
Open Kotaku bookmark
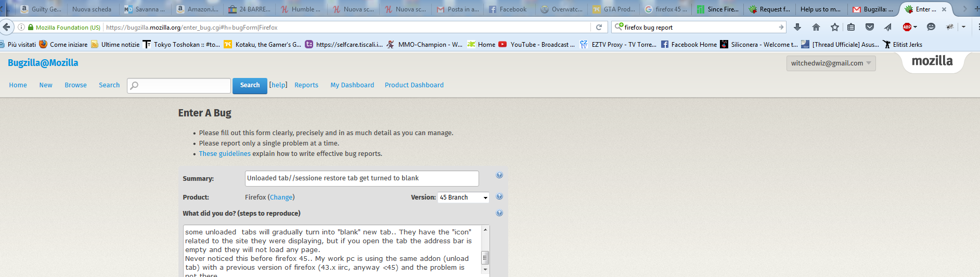point(263,45)
